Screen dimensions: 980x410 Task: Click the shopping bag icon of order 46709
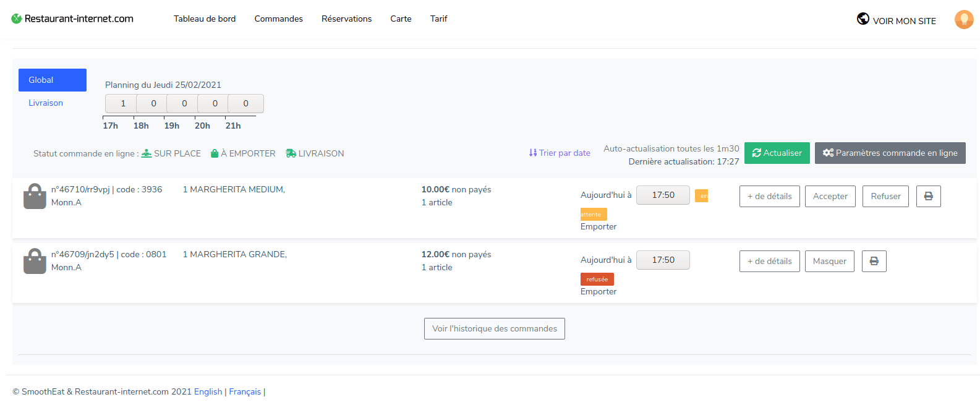(35, 261)
